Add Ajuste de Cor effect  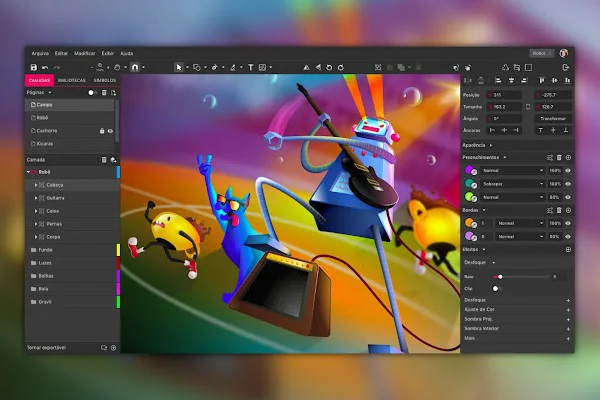(x=568, y=310)
